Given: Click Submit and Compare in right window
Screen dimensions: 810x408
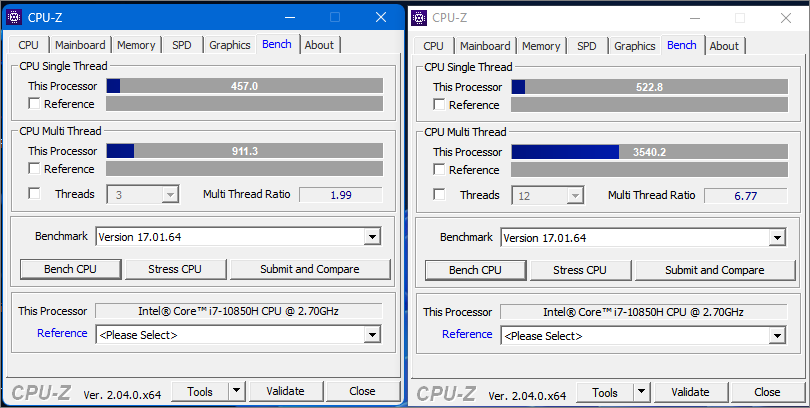Looking at the screenshot, I should pyautogui.click(x=715, y=270).
